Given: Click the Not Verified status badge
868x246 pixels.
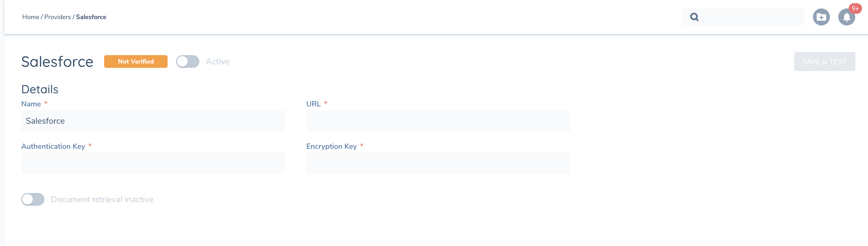Looking at the screenshot, I should point(136,61).
